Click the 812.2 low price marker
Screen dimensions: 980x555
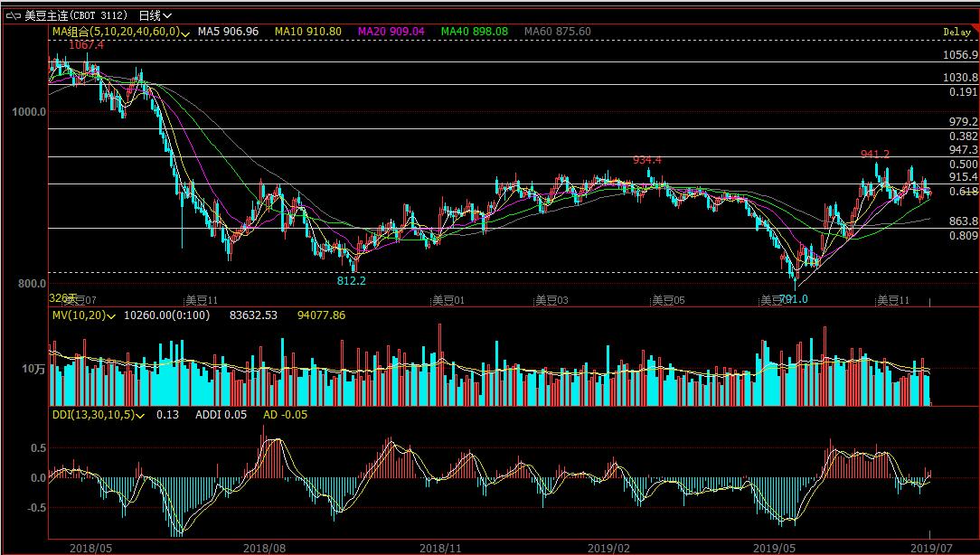pos(352,281)
